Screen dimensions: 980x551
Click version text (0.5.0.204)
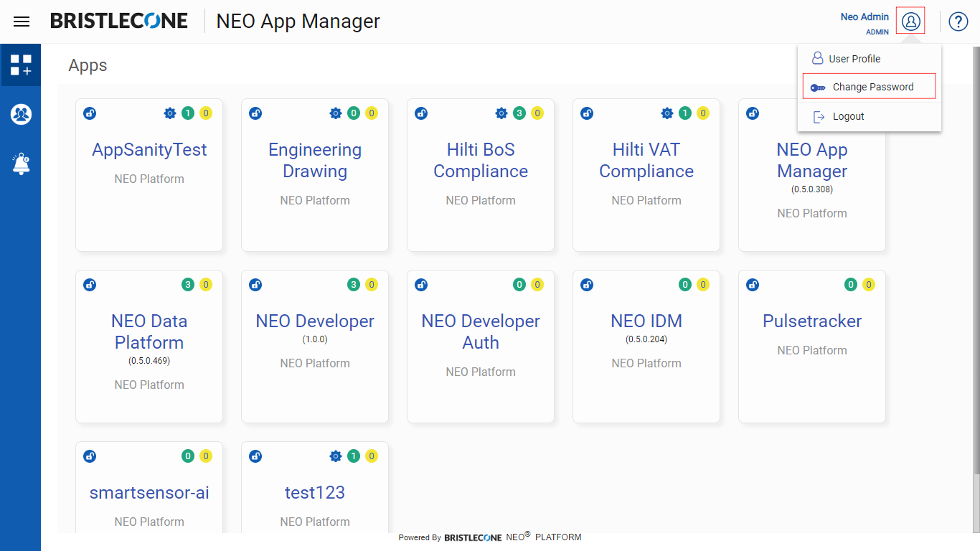646,339
